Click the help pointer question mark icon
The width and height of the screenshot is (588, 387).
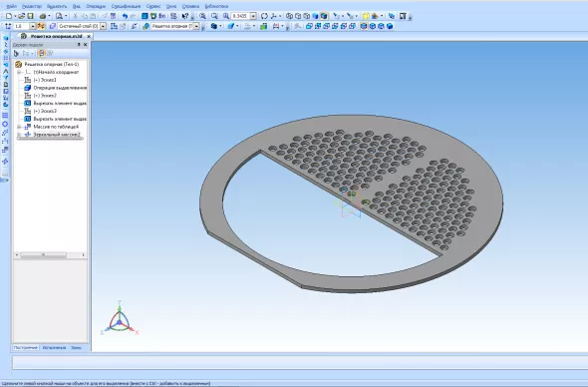click(x=185, y=16)
